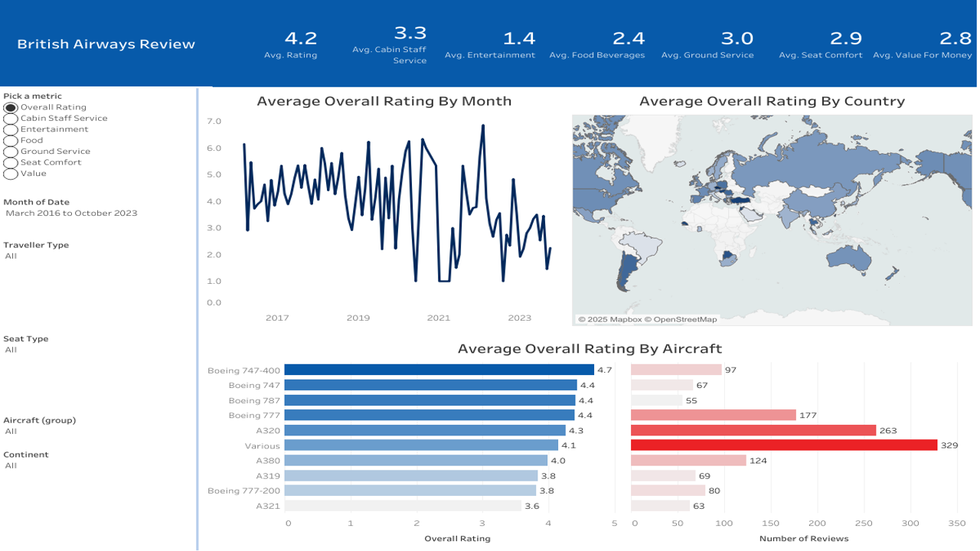Select the Overall Rating metric radio button

click(x=11, y=108)
